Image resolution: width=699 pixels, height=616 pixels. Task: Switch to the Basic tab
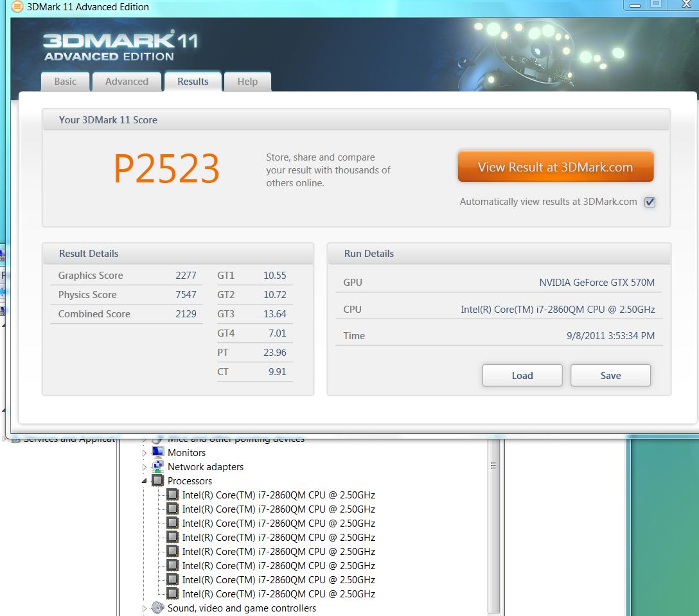tap(65, 82)
